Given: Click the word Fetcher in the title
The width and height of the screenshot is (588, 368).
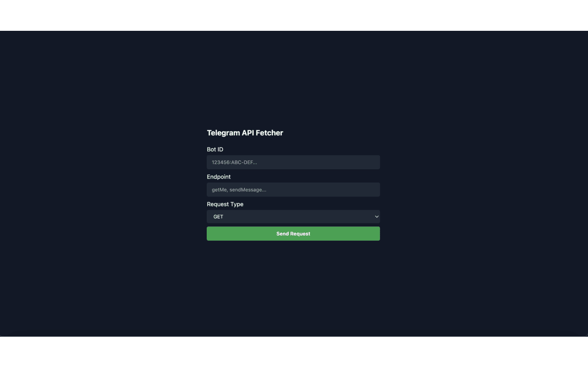Looking at the screenshot, I should point(269,133).
